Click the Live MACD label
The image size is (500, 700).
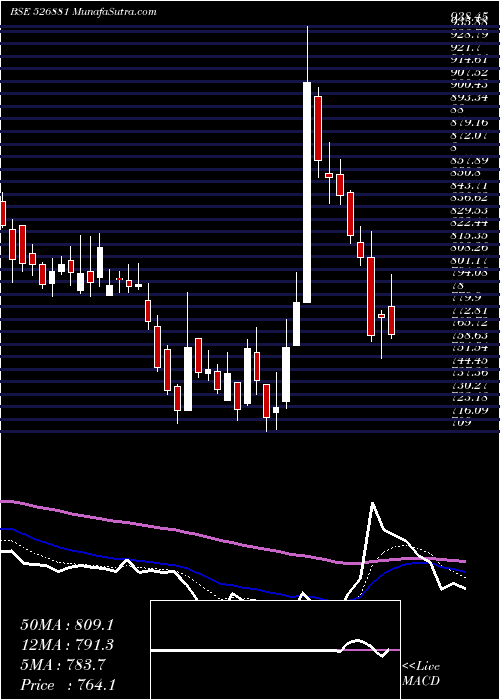point(421,674)
